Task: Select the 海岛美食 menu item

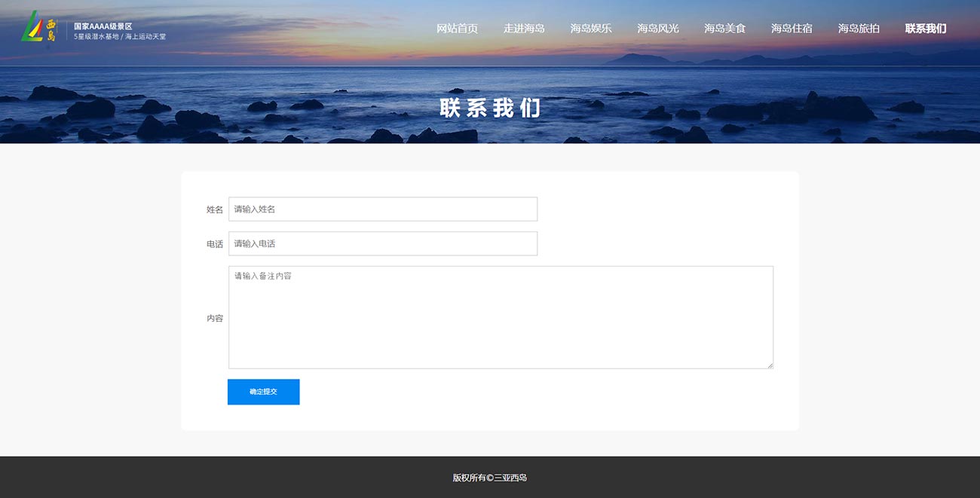Action: point(725,29)
